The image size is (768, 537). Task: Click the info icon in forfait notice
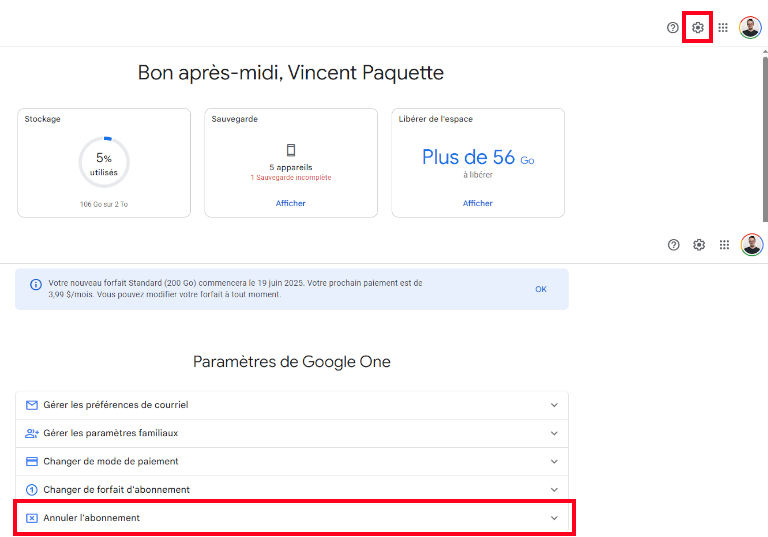[x=36, y=284]
